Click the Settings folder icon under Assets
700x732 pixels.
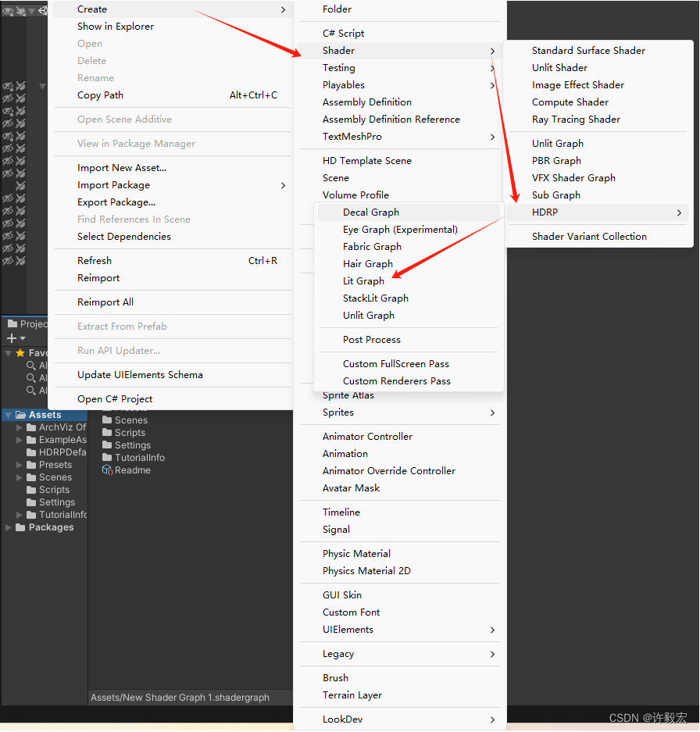[x=30, y=502]
